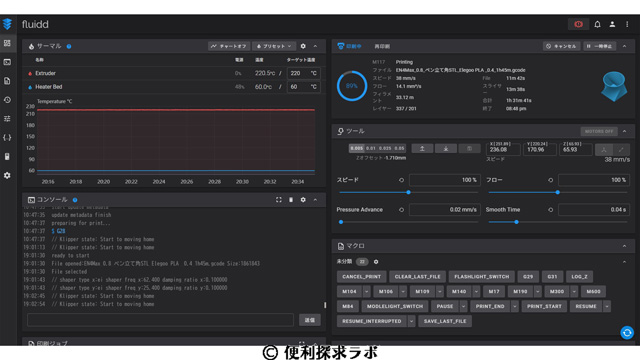Click the MOTORS OFF button
This screenshot has height=360, width=640.
point(599,131)
